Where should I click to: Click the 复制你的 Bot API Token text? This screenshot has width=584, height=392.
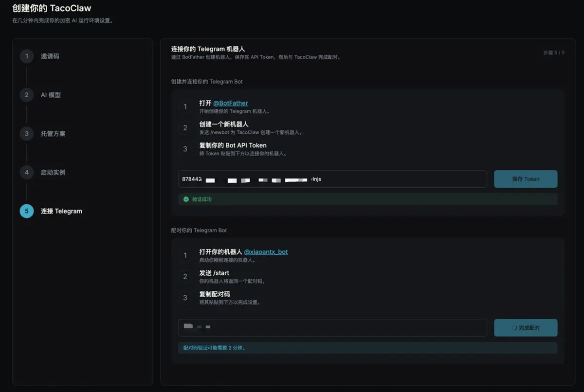click(233, 145)
